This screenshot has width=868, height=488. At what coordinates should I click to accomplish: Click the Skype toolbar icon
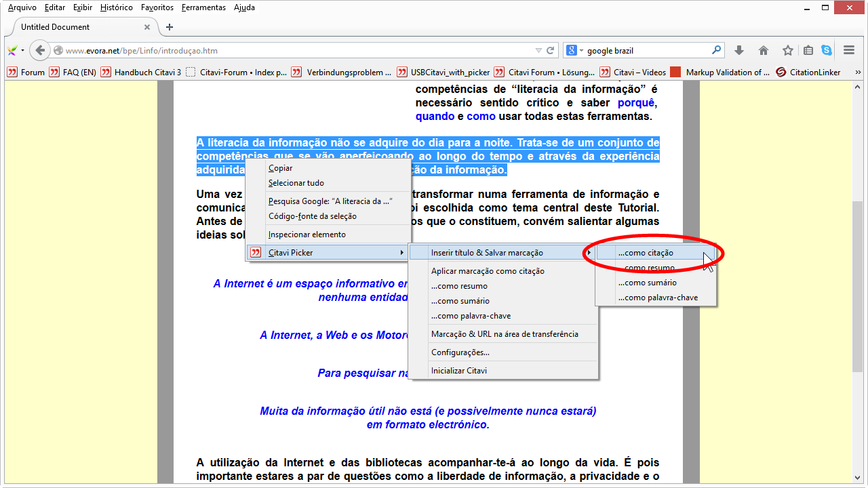[827, 50]
